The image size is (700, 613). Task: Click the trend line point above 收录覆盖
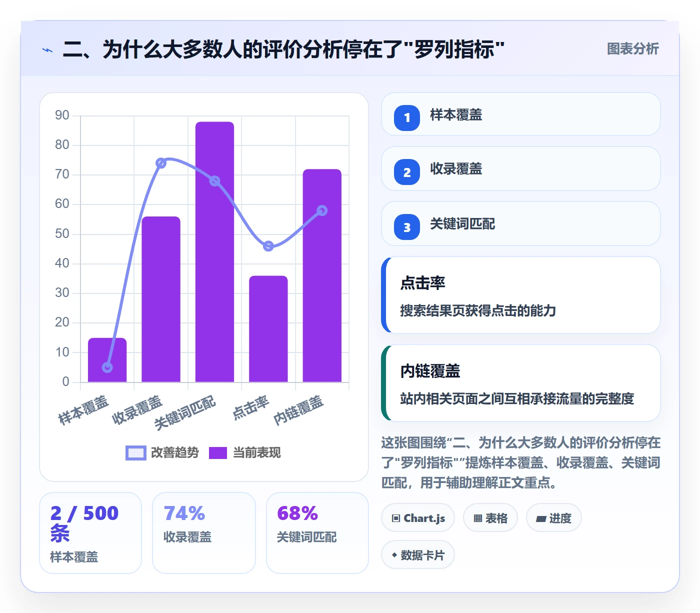click(161, 163)
